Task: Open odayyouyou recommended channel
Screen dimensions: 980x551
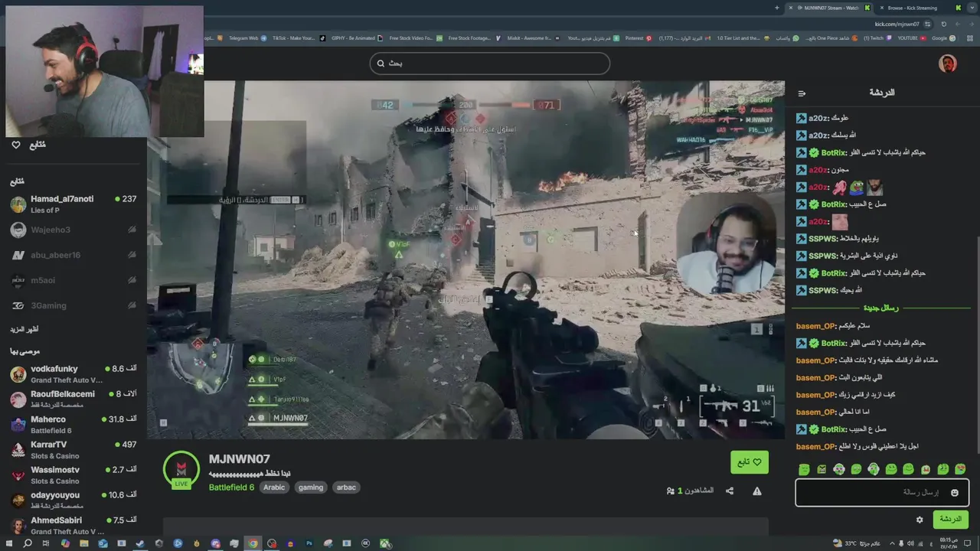Action: pyautogui.click(x=73, y=500)
